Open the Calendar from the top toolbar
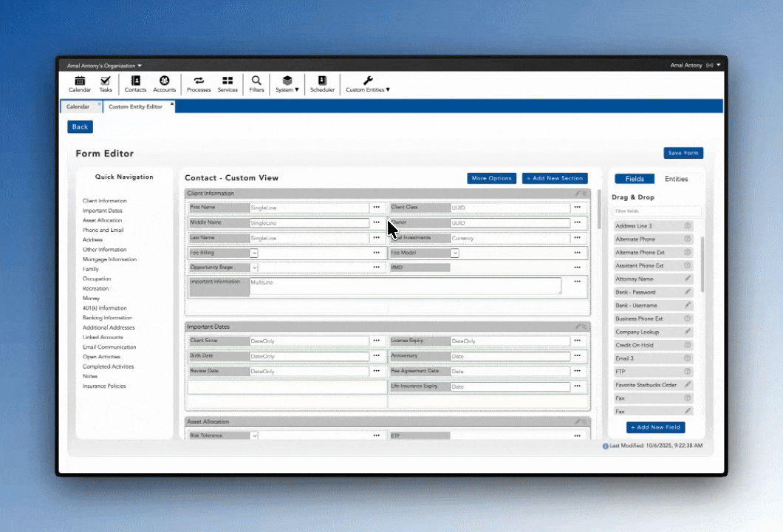This screenshot has width=783, height=532. point(80,83)
